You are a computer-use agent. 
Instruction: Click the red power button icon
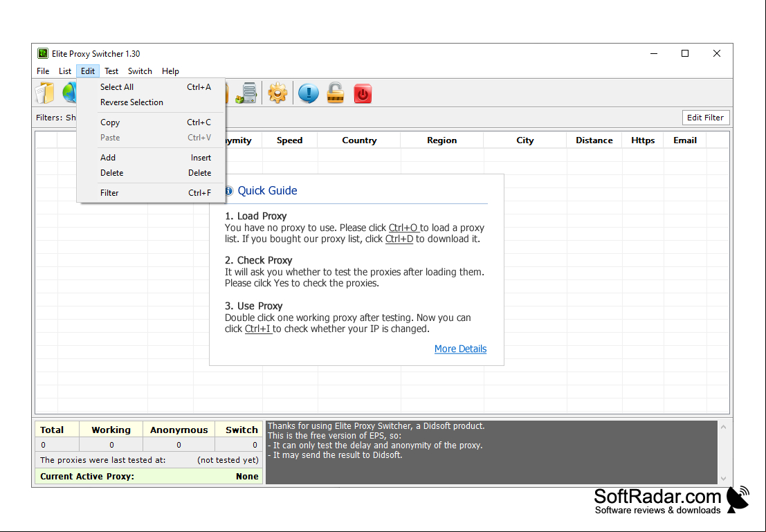(x=363, y=93)
